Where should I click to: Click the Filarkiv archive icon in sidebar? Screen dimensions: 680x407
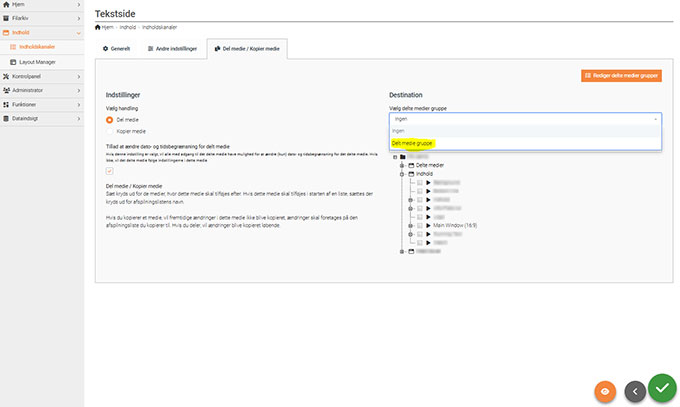tap(6, 18)
